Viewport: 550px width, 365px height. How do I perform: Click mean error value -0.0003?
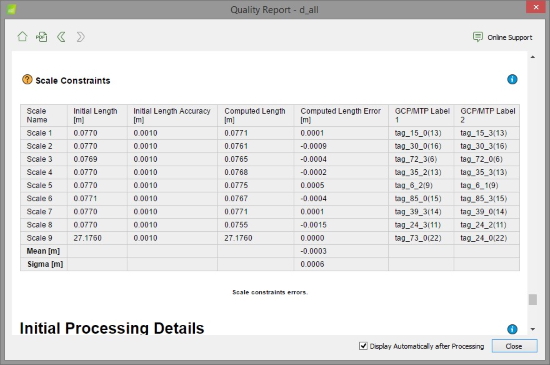(313, 251)
